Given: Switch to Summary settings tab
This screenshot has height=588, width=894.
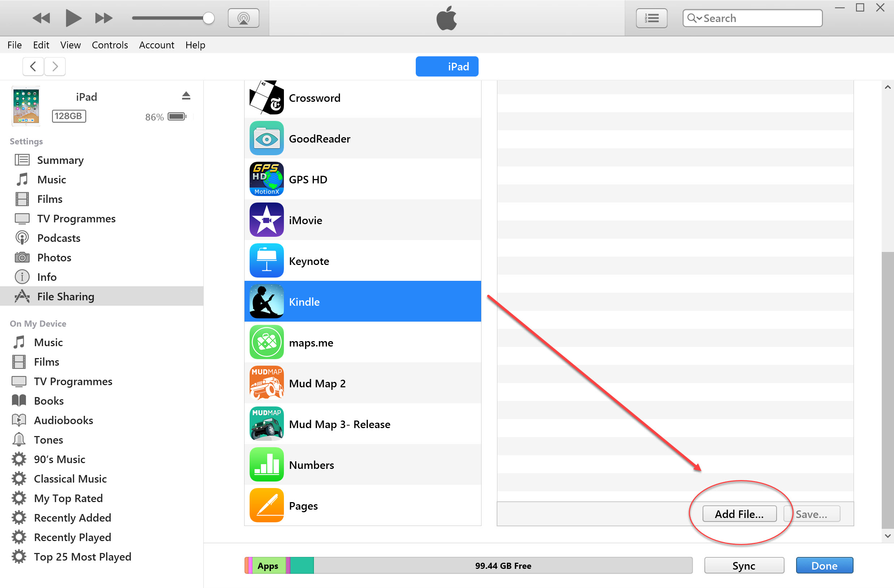Looking at the screenshot, I should (60, 160).
